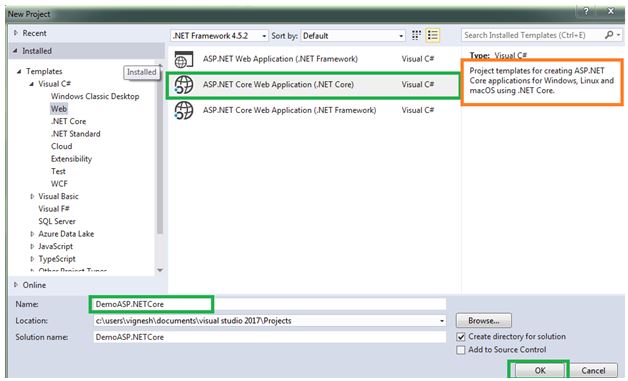Click the Cancel button

tap(593, 371)
